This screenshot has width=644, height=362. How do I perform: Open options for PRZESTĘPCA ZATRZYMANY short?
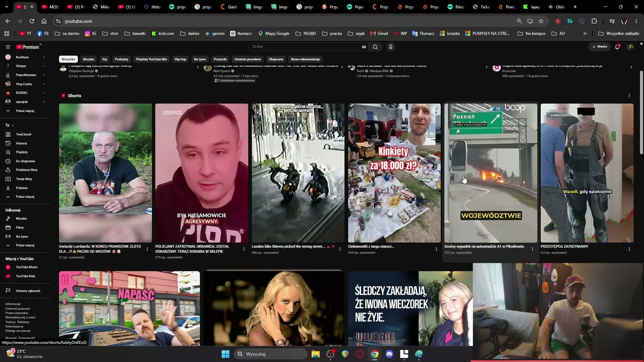(x=629, y=249)
